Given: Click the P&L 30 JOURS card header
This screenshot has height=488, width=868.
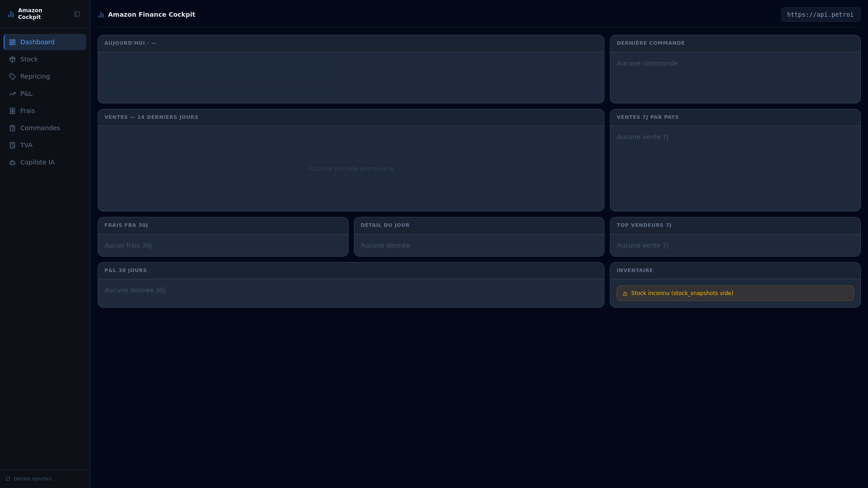Looking at the screenshot, I should (351, 271).
